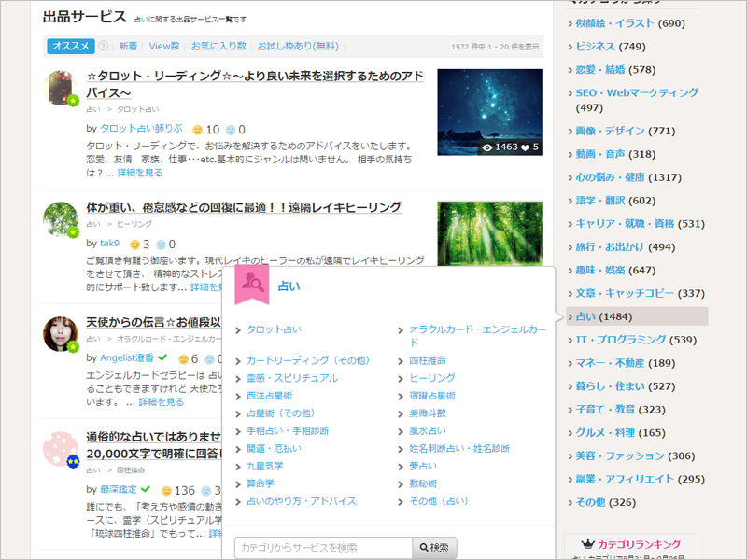Choose オラクルカード・エンジェルカード subcategory

coord(478,336)
